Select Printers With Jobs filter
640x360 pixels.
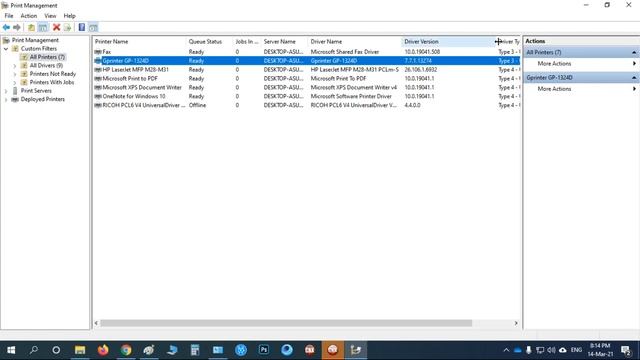52,82
